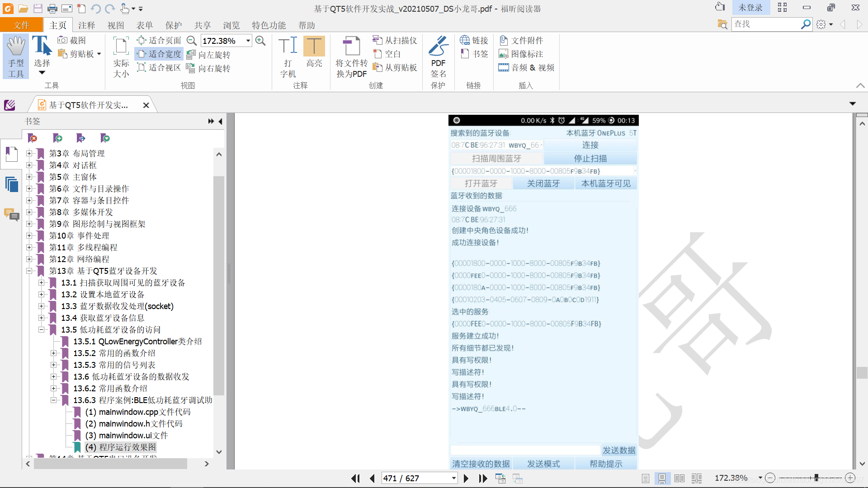The image size is (868, 488).
Task: Open the Comment ribbon tab
Action: pos(86,25)
